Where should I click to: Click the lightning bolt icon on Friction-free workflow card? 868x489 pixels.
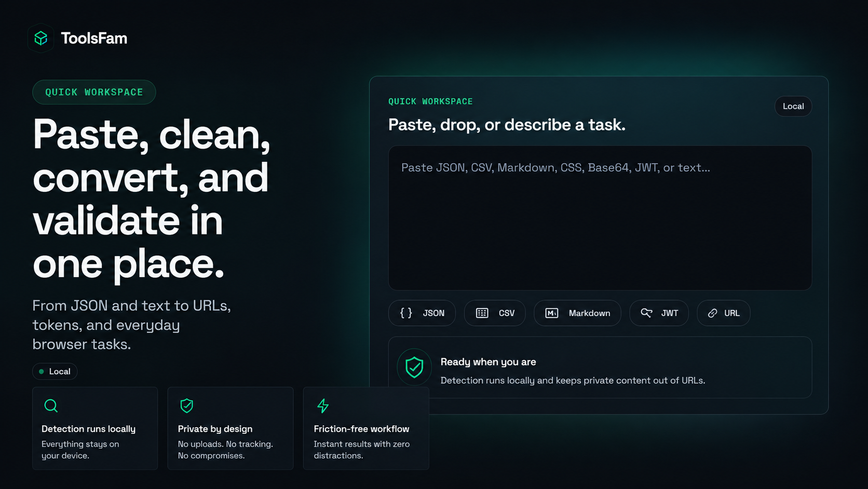(323, 405)
